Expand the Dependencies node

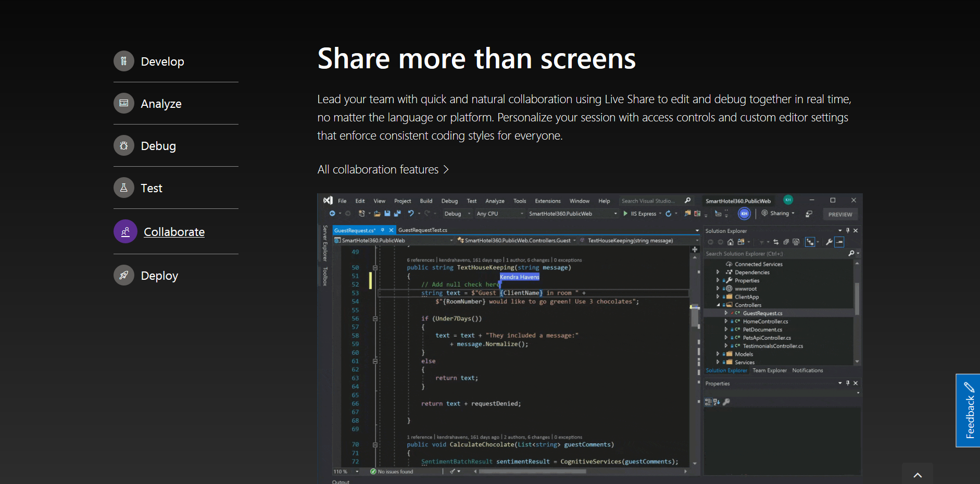tap(718, 272)
